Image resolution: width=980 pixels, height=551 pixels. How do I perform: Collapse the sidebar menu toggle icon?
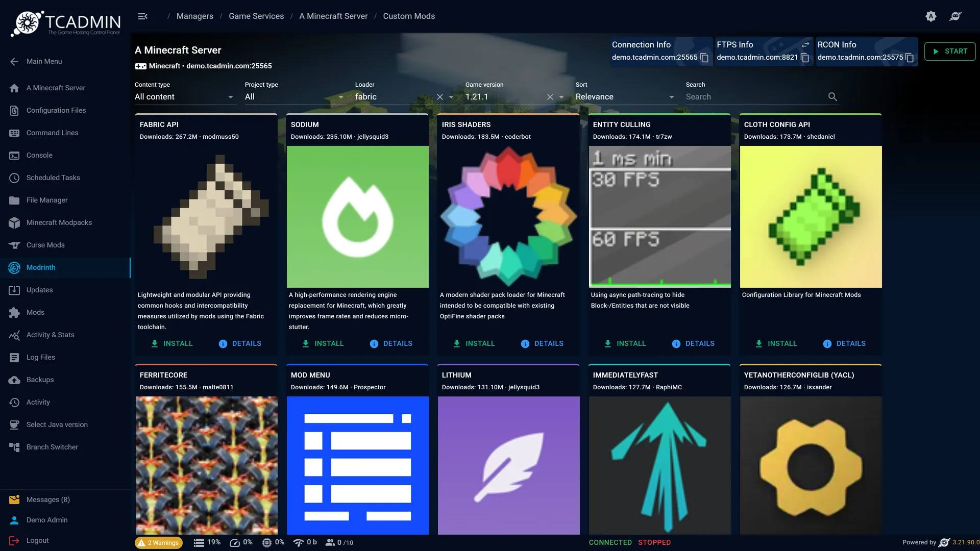[143, 16]
